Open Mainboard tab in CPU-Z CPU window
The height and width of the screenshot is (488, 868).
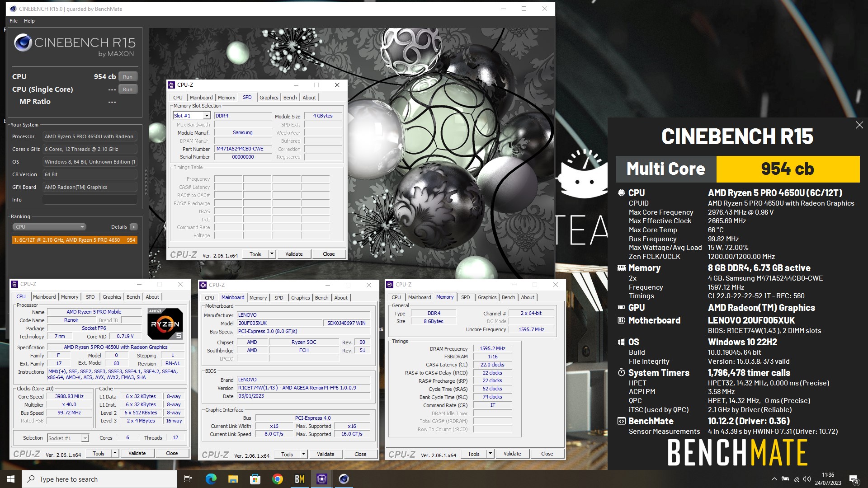[44, 297]
